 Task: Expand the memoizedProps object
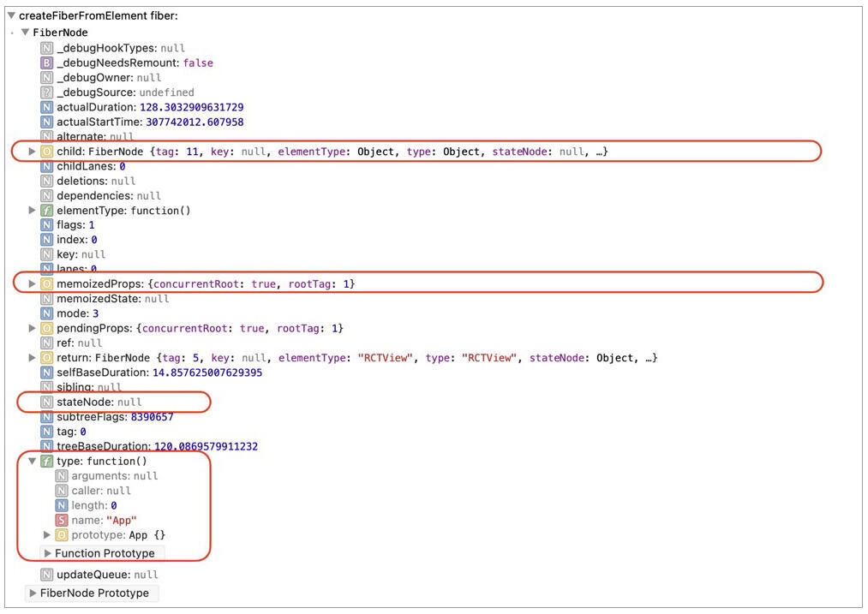click(33, 283)
